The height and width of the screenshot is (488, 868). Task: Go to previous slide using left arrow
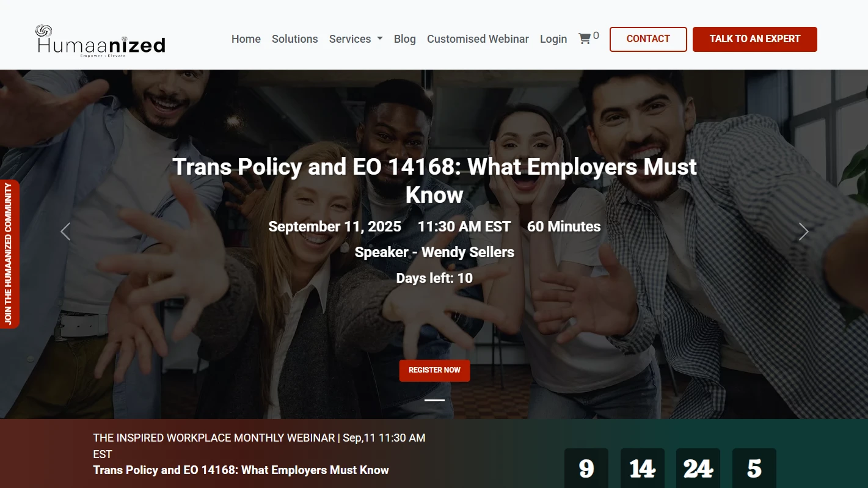(x=65, y=231)
